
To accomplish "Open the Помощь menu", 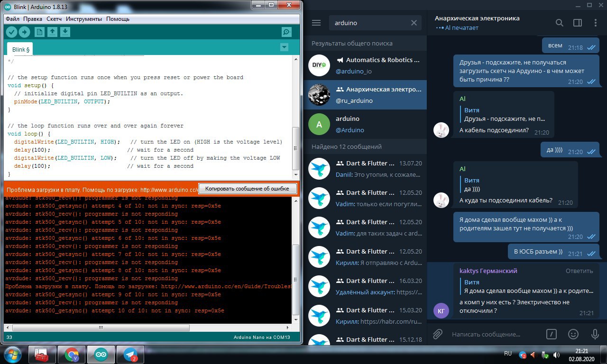I will tap(118, 19).
